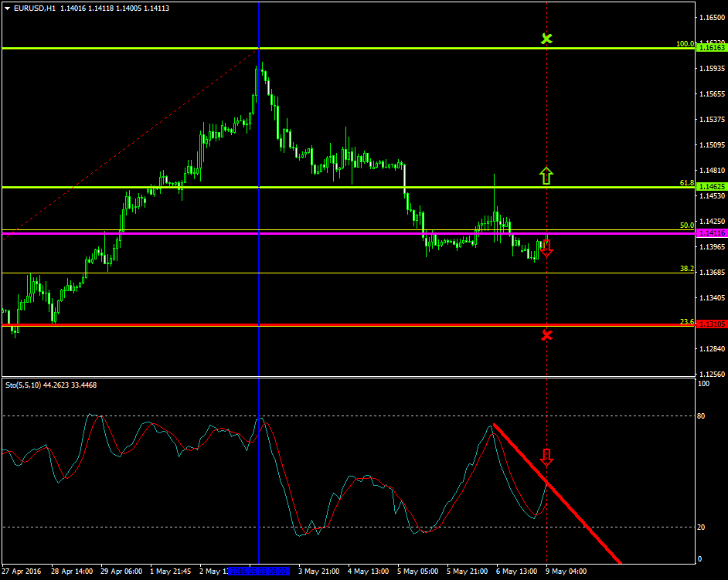This screenshot has height=580, width=728.
Task: Click the dashed vertical line at 9 May
Action: (x=549, y=116)
